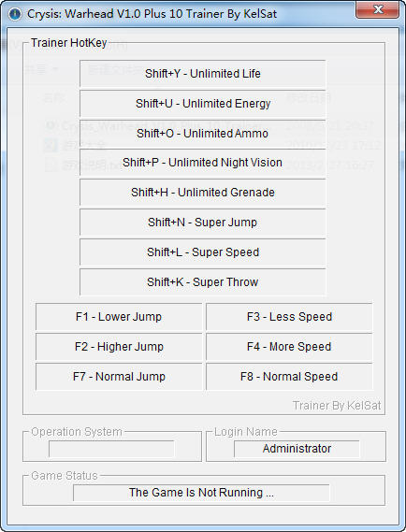The height and width of the screenshot is (532, 406).
Task: Click the trainer app icon in title bar
Action: tap(15, 14)
